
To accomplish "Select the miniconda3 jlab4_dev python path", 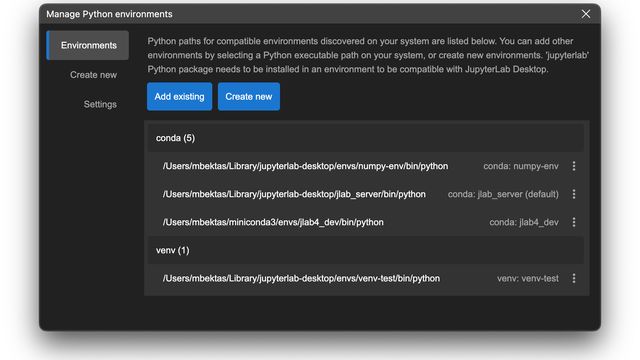I will coord(273,222).
